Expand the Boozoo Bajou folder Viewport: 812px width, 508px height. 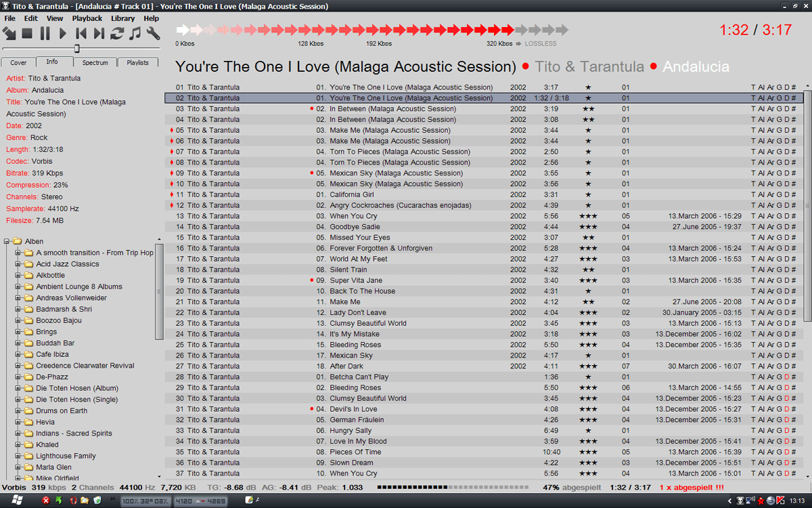18,320
